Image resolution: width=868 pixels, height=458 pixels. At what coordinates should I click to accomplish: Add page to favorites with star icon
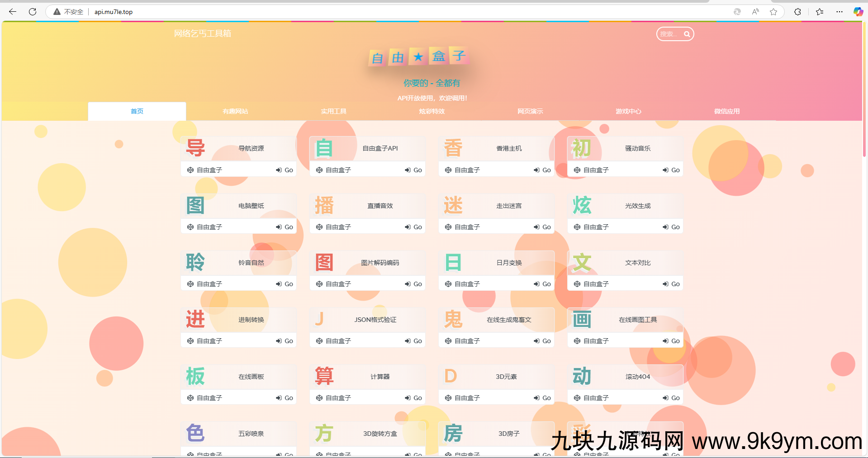(773, 12)
